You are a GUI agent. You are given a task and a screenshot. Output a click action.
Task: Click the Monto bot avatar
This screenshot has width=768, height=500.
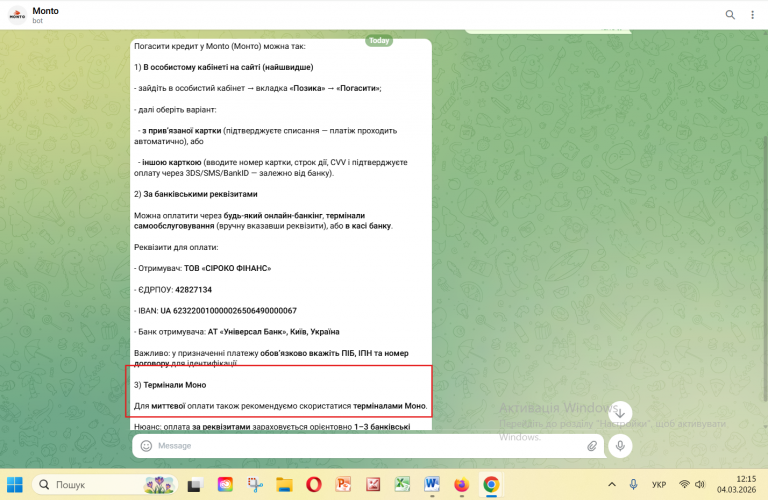click(x=17, y=15)
